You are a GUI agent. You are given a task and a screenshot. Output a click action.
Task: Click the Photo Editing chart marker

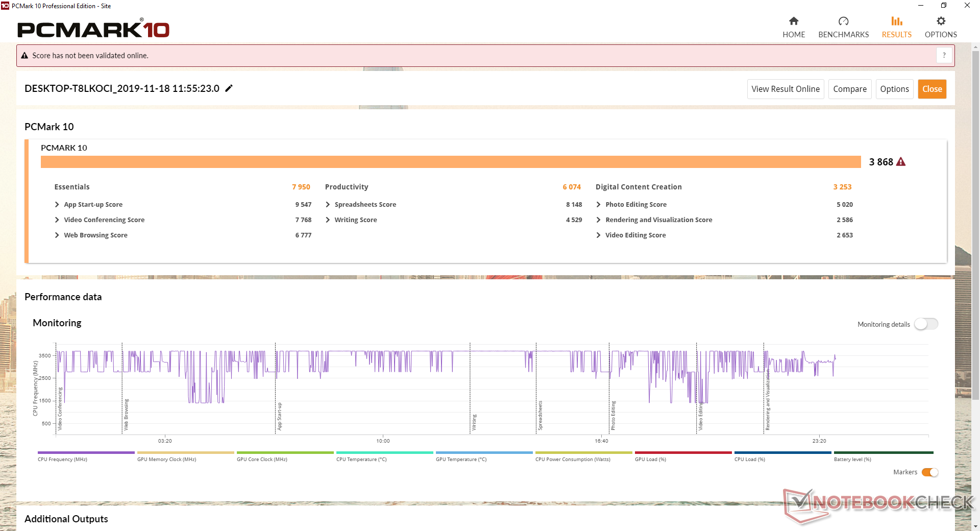tap(613, 415)
